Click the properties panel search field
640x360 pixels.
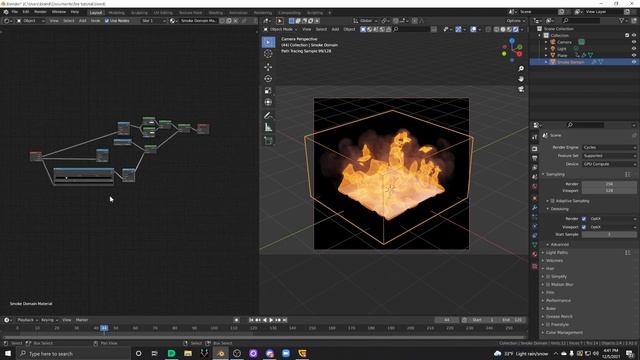click(x=585, y=125)
